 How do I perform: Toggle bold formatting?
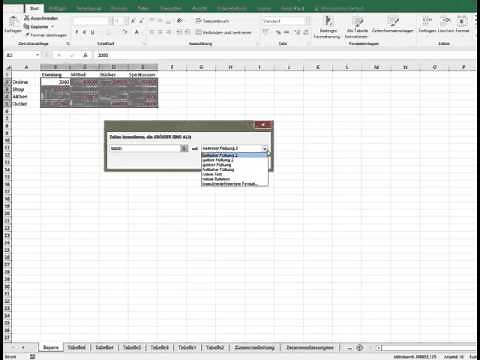[77, 32]
